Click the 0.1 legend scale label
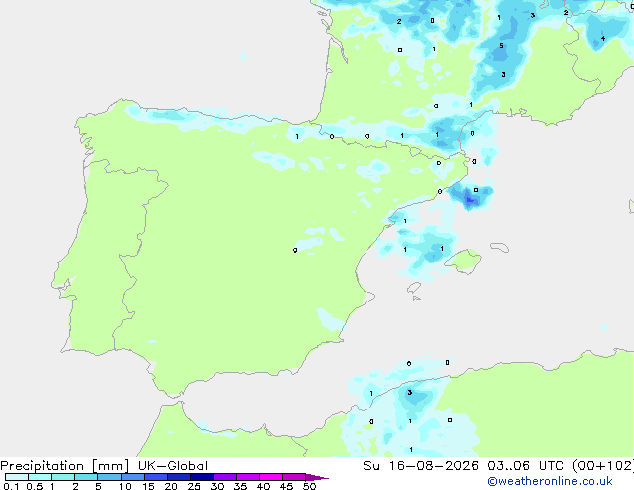The width and height of the screenshot is (634, 490). click(x=11, y=486)
